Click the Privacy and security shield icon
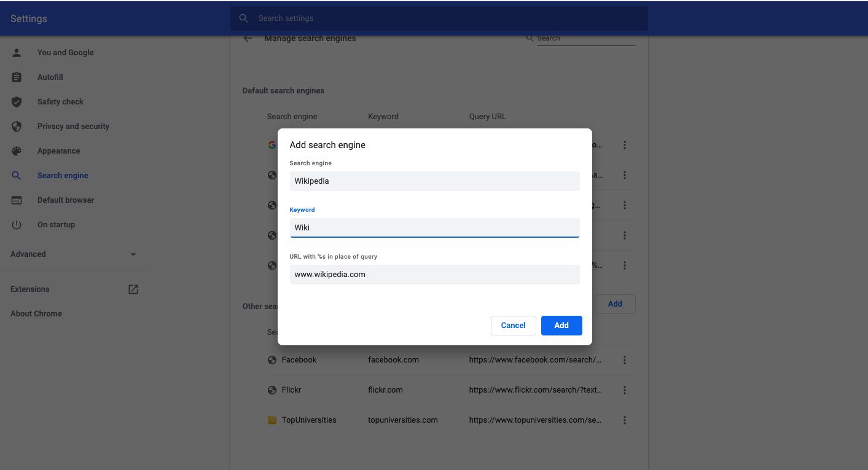 (x=17, y=127)
